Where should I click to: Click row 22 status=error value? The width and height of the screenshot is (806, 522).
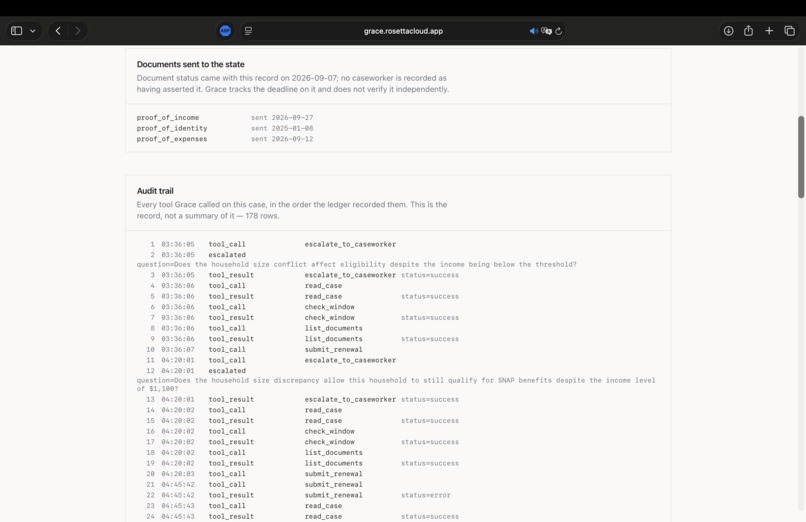(x=426, y=495)
